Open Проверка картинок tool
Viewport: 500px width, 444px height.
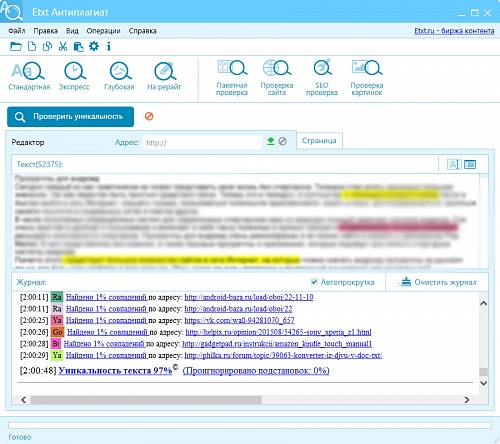[367, 78]
